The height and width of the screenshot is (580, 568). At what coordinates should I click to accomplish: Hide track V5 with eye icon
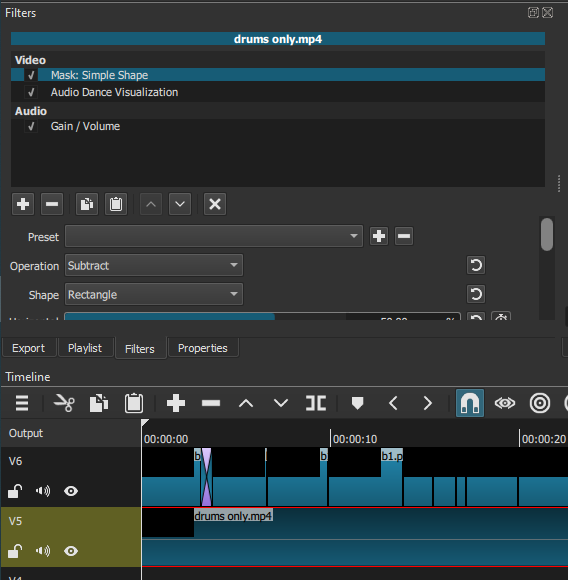tap(71, 551)
